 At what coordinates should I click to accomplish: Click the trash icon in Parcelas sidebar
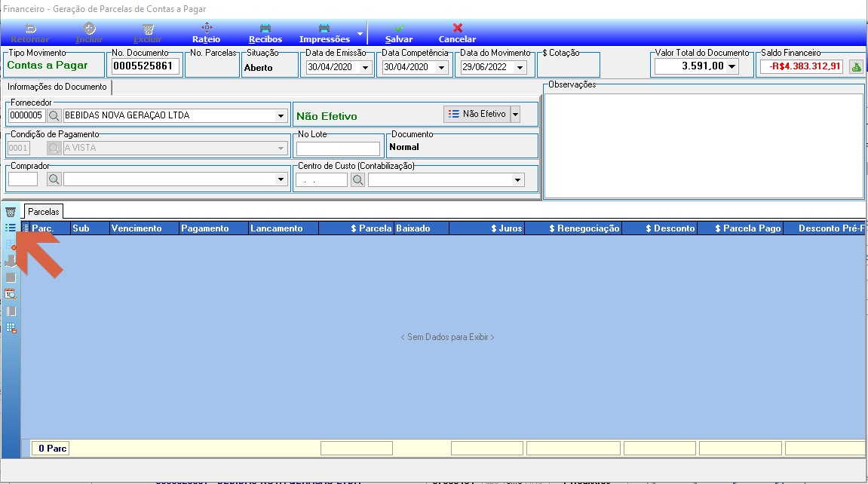(11, 212)
